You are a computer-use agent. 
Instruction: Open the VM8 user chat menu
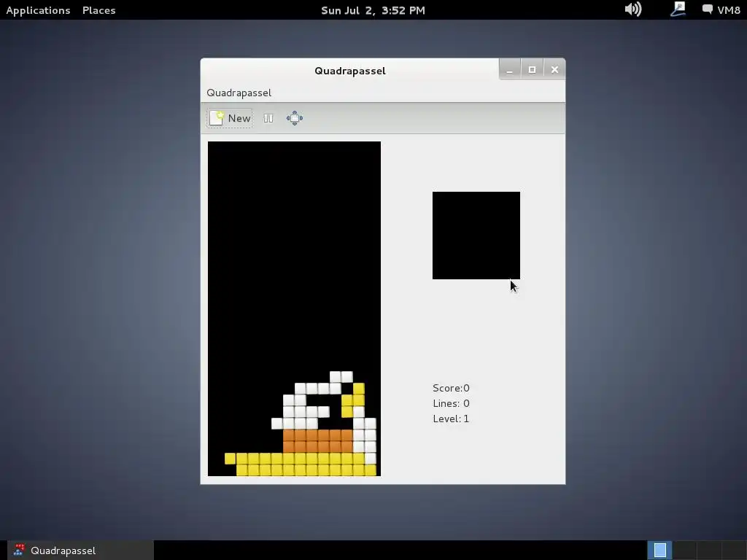tap(721, 9)
